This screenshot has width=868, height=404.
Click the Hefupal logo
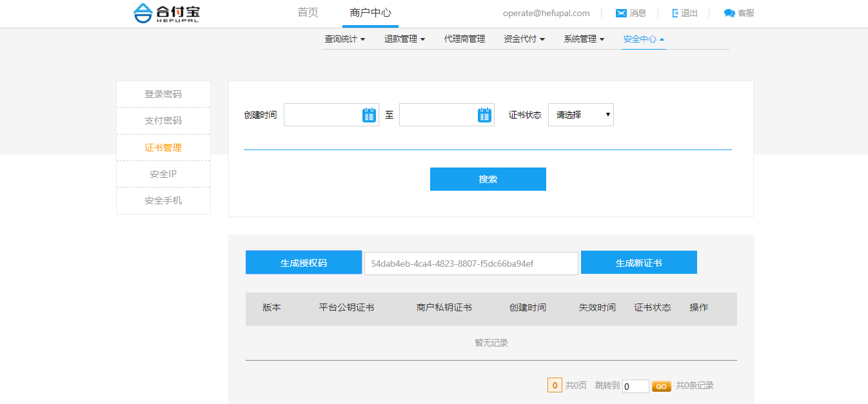(166, 13)
